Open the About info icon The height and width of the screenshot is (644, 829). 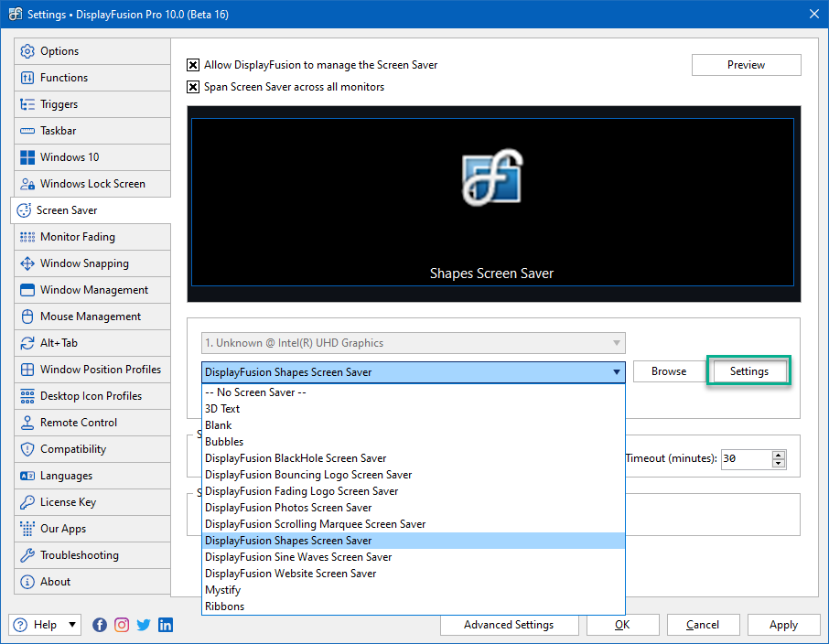pyautogui.click(x=27, y=582)
